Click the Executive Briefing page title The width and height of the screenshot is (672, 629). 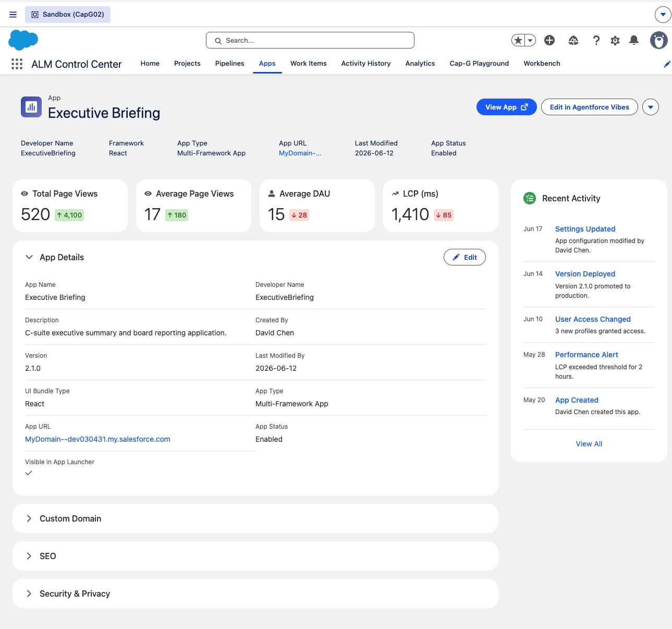coord(104,113)
